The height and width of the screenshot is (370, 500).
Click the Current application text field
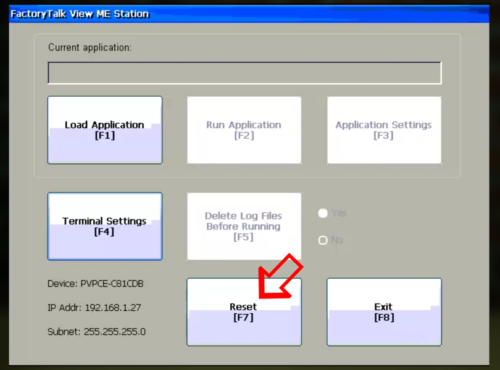245,73
